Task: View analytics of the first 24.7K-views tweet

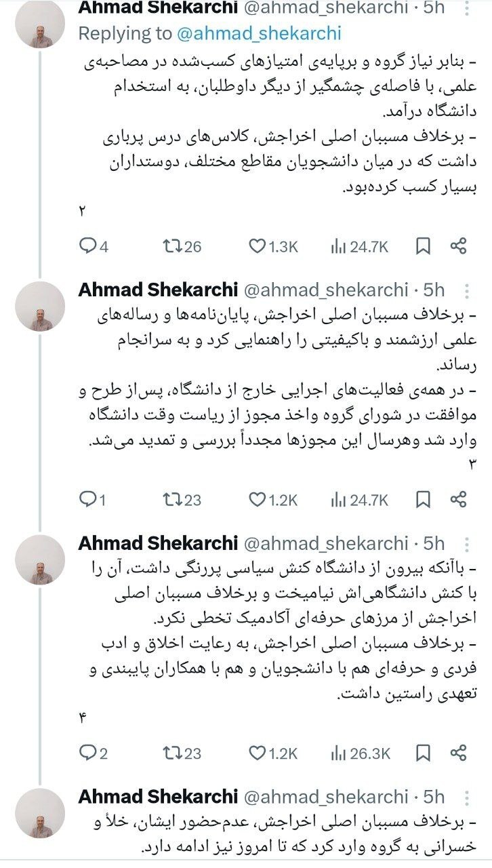Action: pyautogui.click(x=339, y=247)
